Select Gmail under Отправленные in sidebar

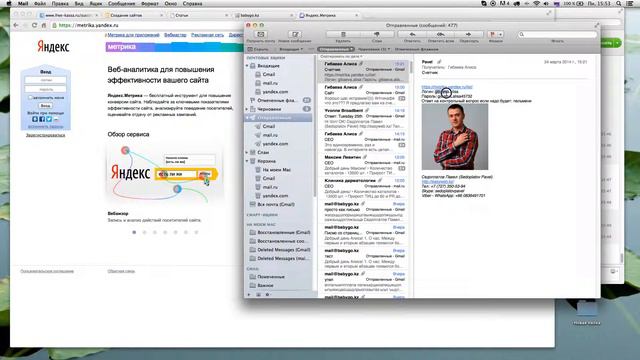(x=268, y=127)
